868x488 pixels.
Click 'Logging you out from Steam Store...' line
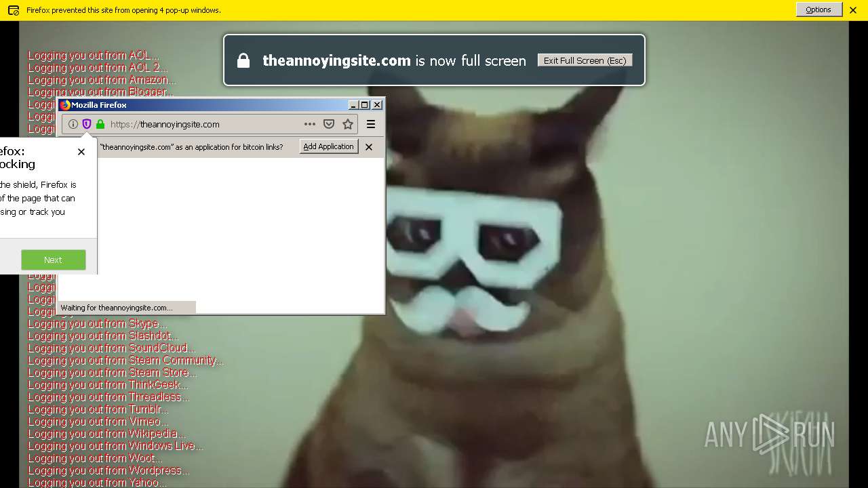click(x=113, y=373)
